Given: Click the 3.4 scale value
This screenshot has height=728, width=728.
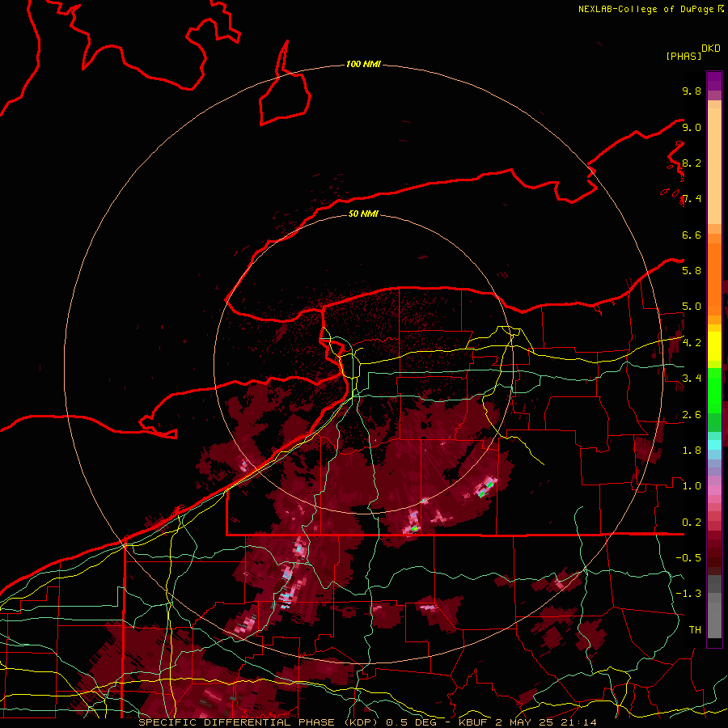Looking at the screenshot, I should coord(692,379).
